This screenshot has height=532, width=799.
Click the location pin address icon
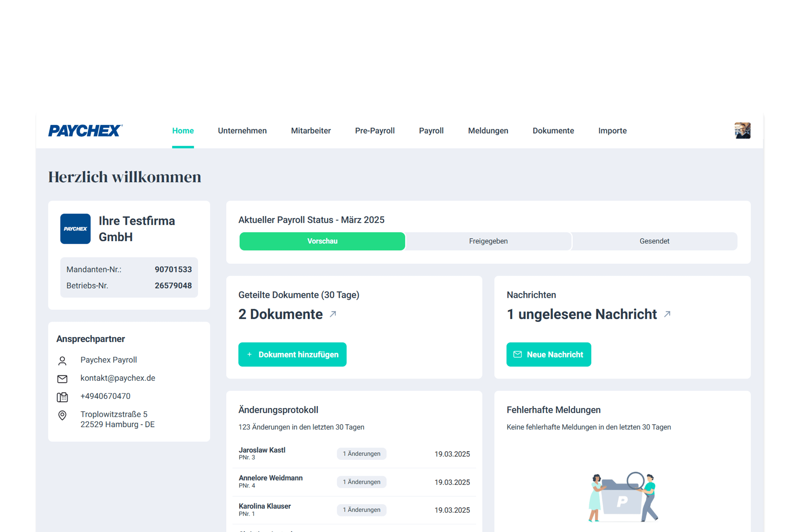[x=62, y=415]
